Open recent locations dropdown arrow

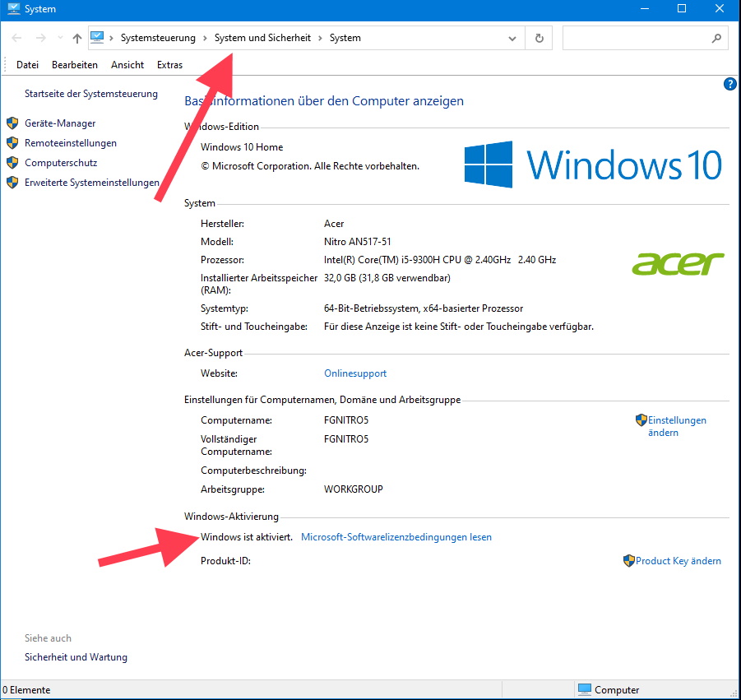60,38
